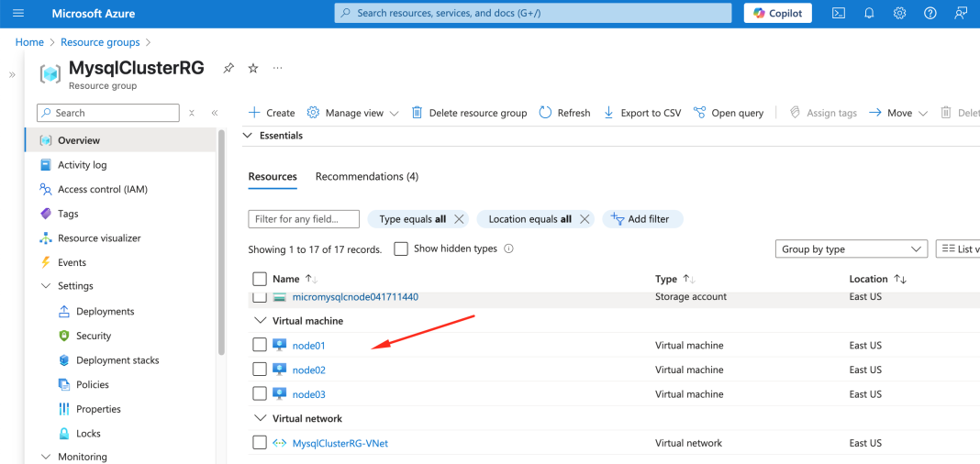Open the Group by type dropdown
980x464 pixels.
852,249
